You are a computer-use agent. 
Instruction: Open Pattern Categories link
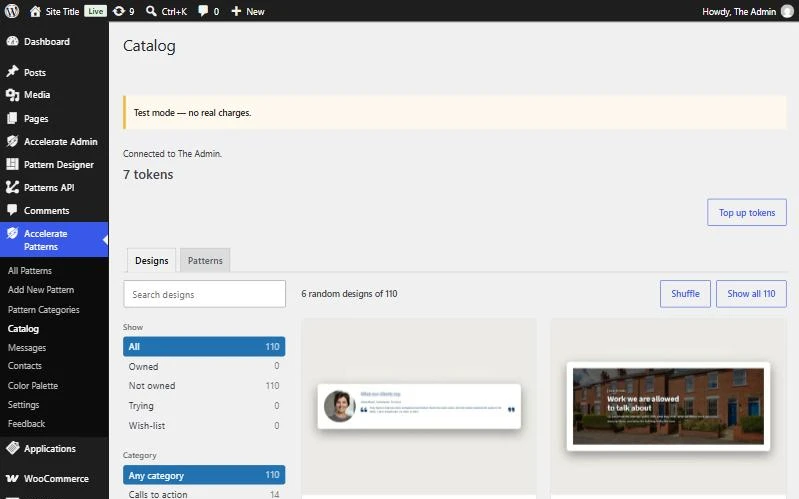click(x=43, y=309)
